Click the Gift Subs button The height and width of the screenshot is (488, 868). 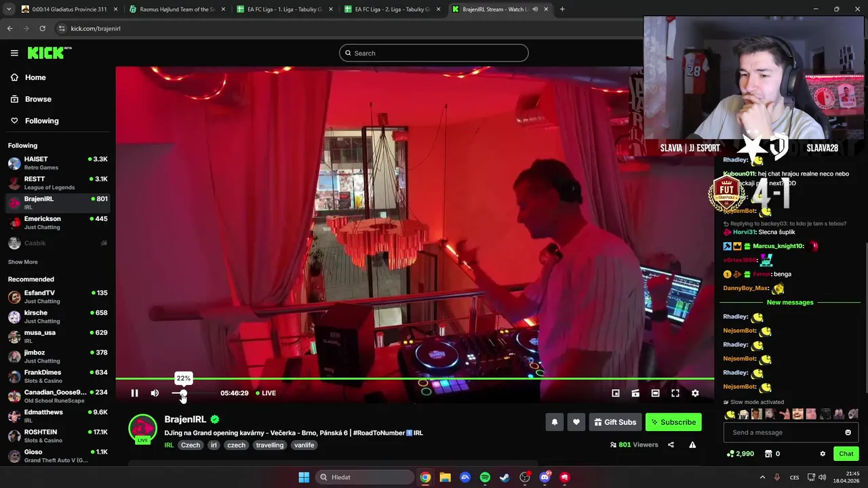coord(615,422)
